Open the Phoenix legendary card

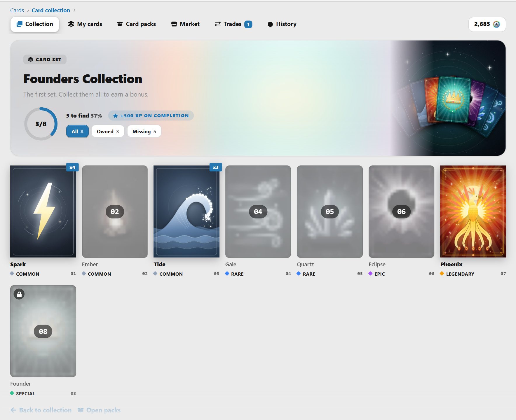coord(473,211)
